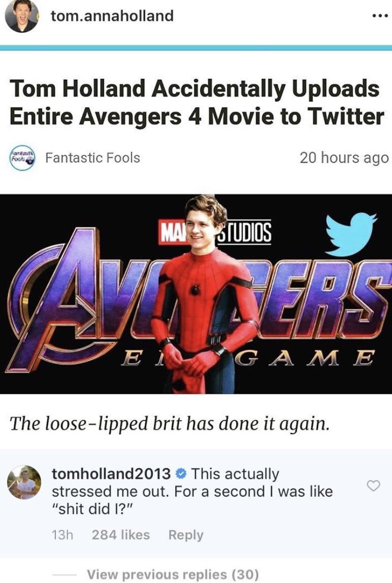Toggle the heart to like tomholland2013's comment
392x583 pixels.
(373, 485)
